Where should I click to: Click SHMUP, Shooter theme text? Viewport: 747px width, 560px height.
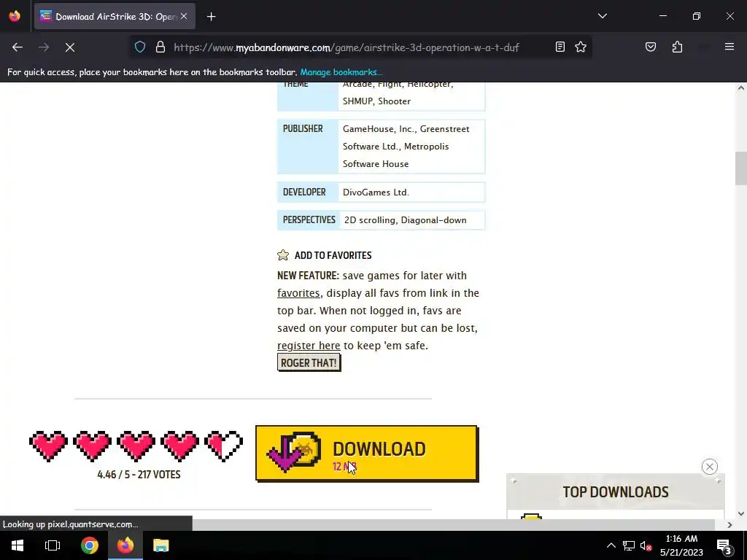(x=376, y=101)
